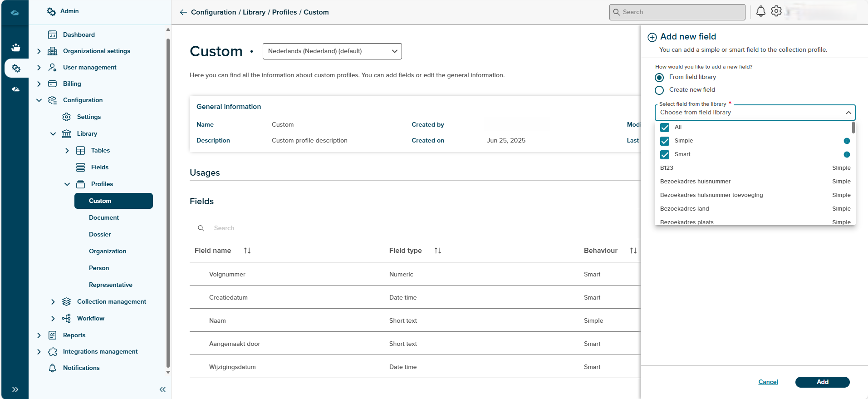Open the settings gear icon in header
This screenshot has height=399, width=868.
[x=776, y=11]
